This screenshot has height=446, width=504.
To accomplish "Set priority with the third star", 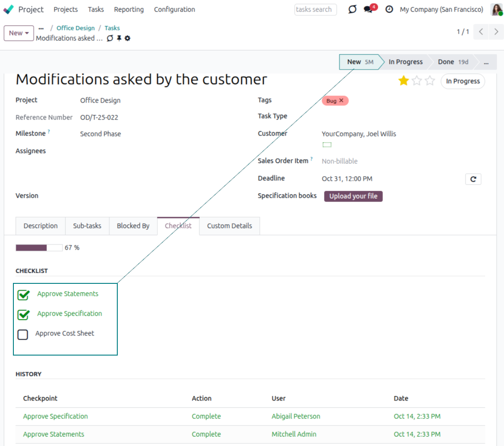I will pos(430,81).
